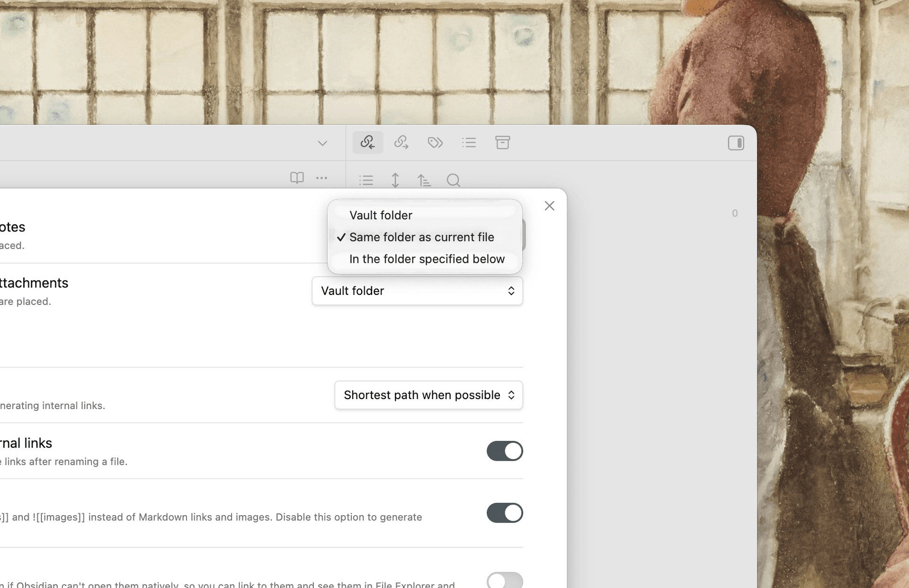Show the search filter magnifier icon
Image resolution: width=909 pixels, height=588 pixels.
pyautogui.click(x=453, y=180)
